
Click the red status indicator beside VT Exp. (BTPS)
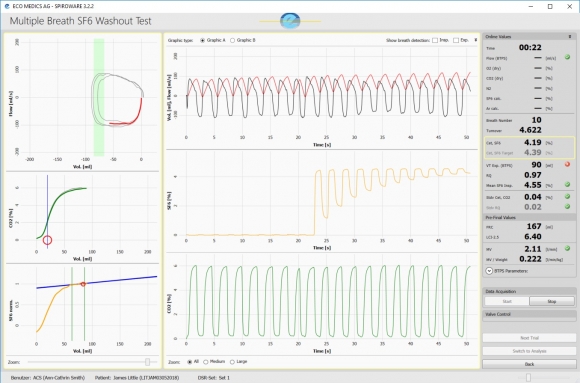point(567,165)
